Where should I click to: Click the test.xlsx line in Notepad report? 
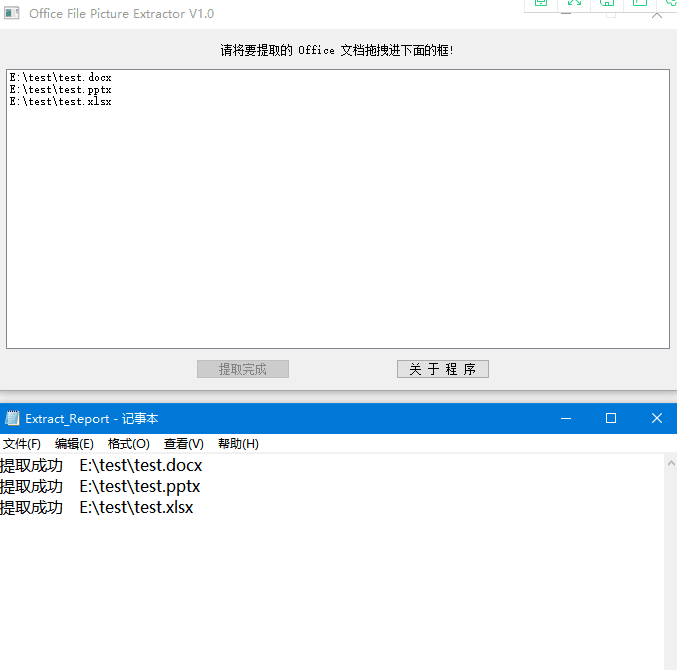(97, 508)
